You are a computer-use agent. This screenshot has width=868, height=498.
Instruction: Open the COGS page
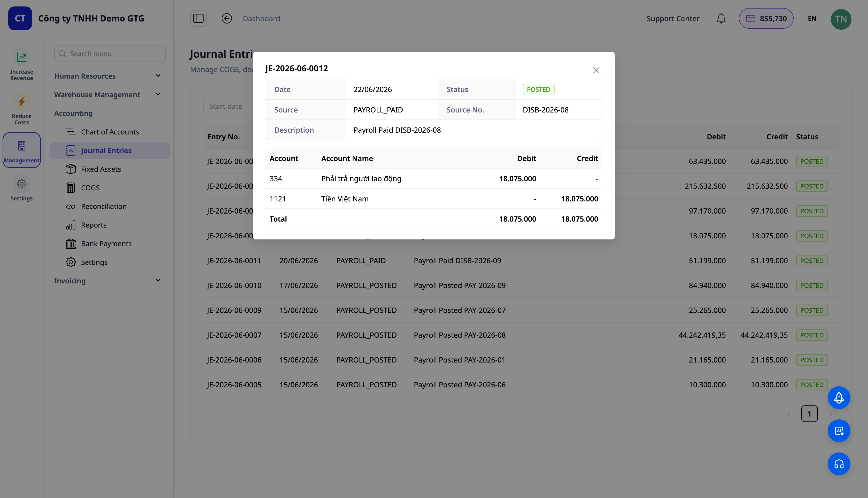[110, 188]
